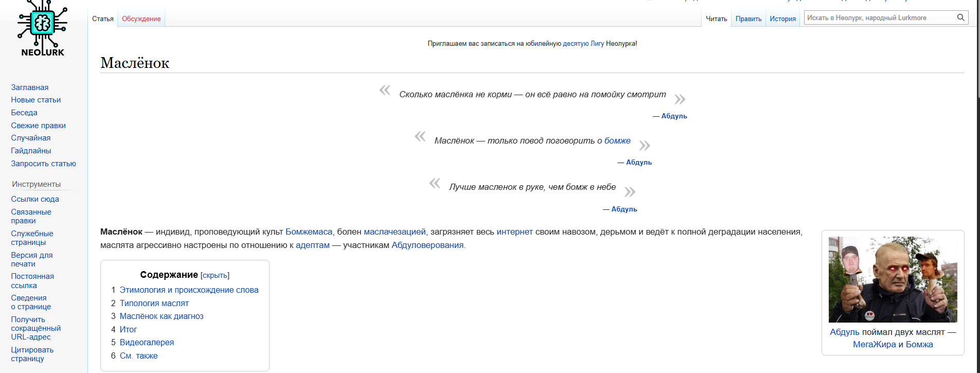Open the История tab
Image resolution: width=980 pixels, height=373 pixels.
pos(782,19)
